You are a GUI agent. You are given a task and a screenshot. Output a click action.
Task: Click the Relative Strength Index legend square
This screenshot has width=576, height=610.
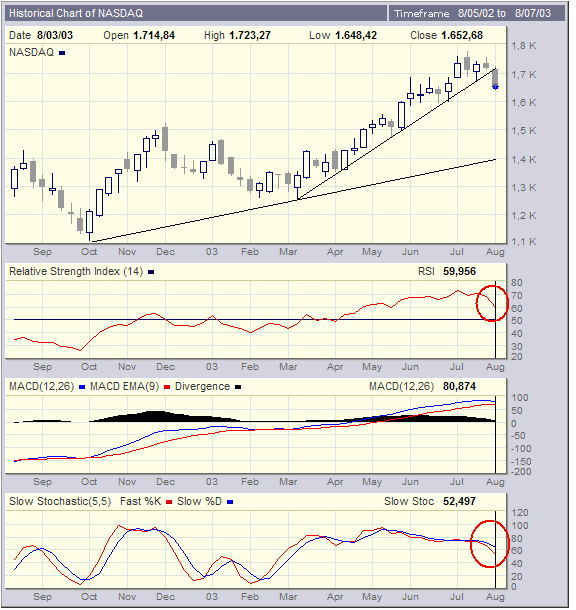pyautogui.click(x=151, y=272)
